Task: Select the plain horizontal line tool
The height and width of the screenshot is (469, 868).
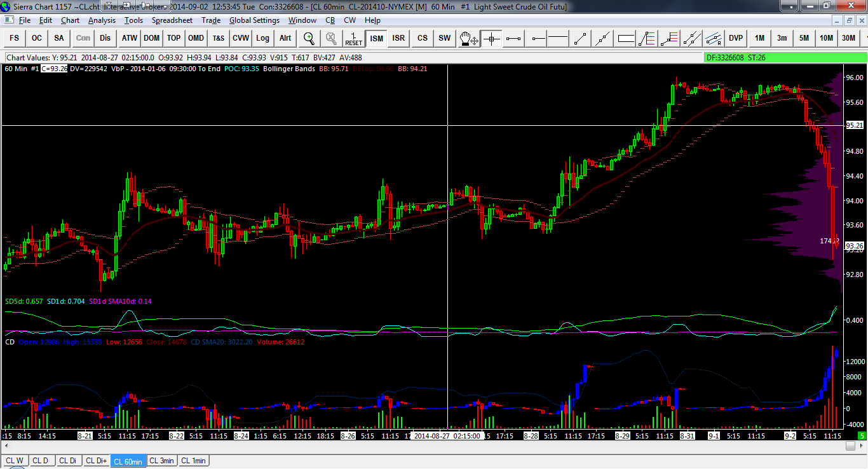Action: click(559, 38)
